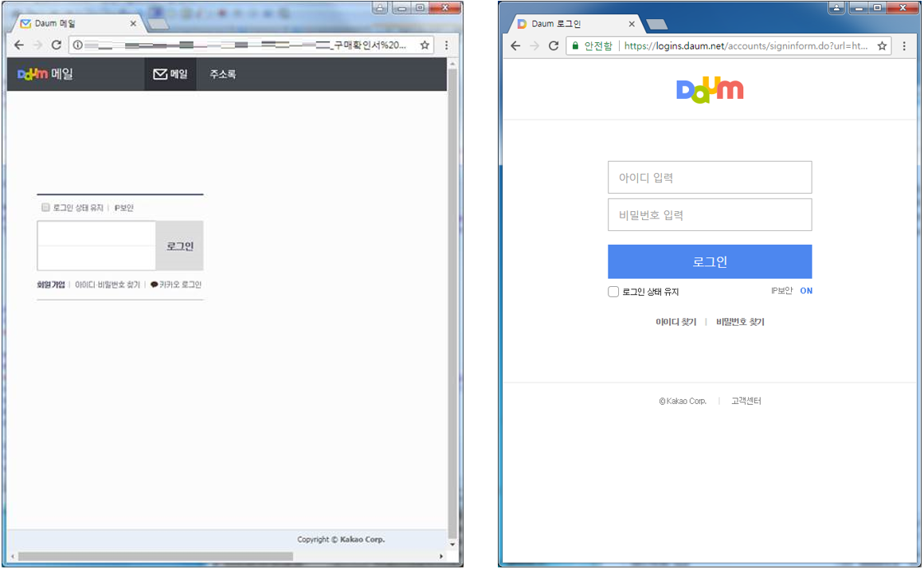
Task: Click back arrow in Daum 로그인 window
Action: [515, 45]
